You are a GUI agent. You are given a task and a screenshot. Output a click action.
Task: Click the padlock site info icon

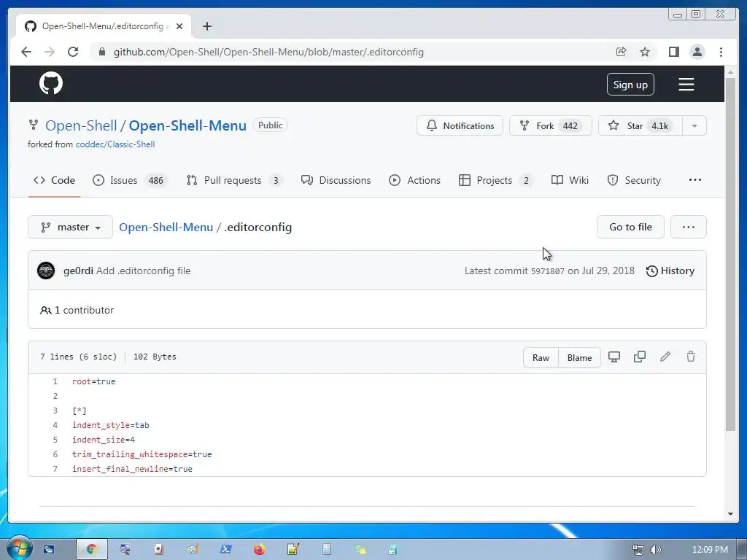pyautogui.click(x=101, y=52)
